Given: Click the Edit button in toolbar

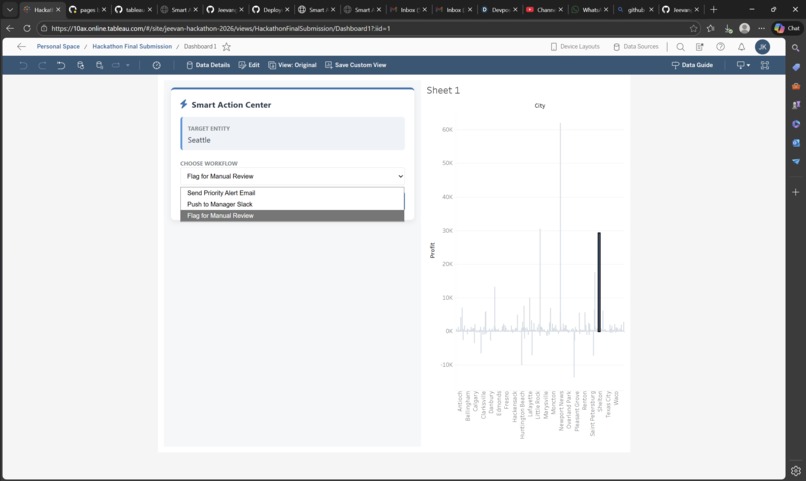Looking at the screenshot, I should click(x=249, y=65).
